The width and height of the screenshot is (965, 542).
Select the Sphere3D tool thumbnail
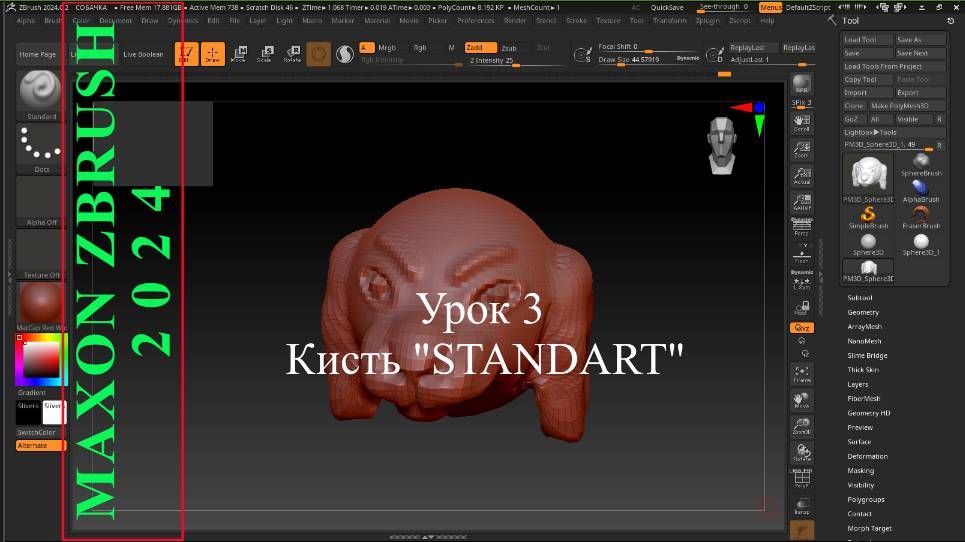[x=868, y=244]
